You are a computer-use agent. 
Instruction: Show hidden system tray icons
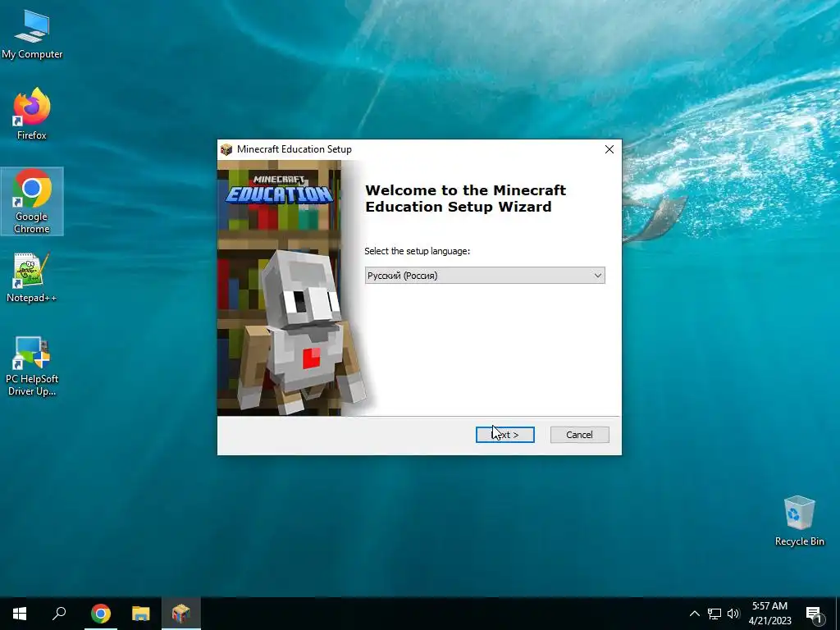[x=694, y=614]
